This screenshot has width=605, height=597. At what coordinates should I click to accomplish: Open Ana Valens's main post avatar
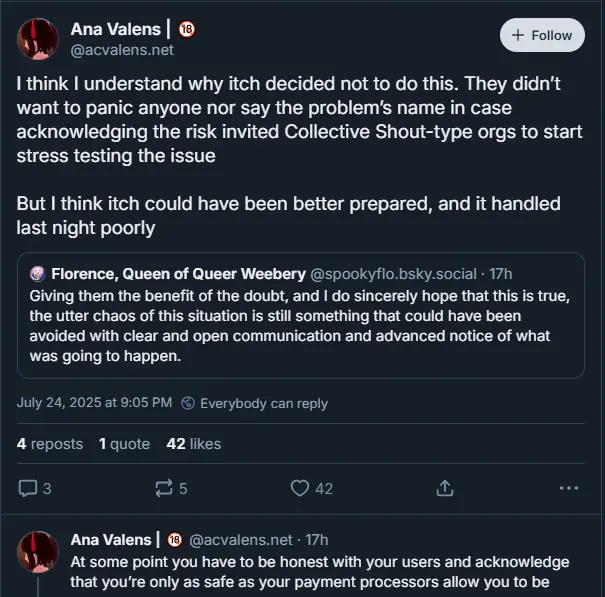[x=38, y=38]
